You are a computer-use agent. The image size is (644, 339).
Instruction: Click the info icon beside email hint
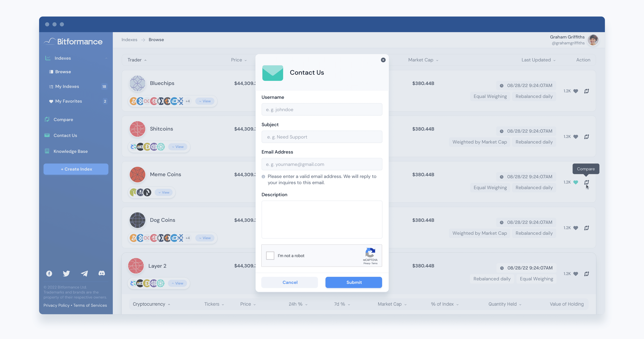pos(263,177)
